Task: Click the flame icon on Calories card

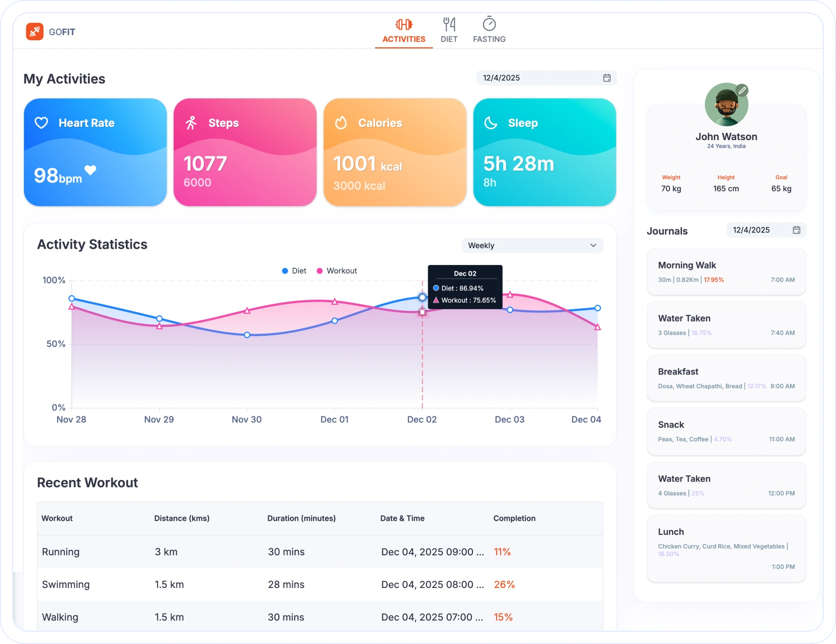Action: coord(341,123)
